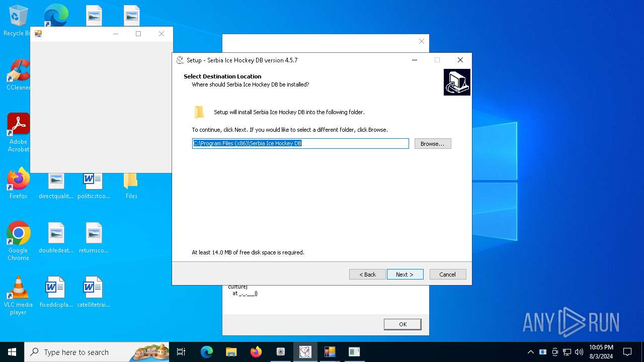This screenshot has height=362, width=644.
Task: Click the taskbar search box
Action: coord(97,352)
